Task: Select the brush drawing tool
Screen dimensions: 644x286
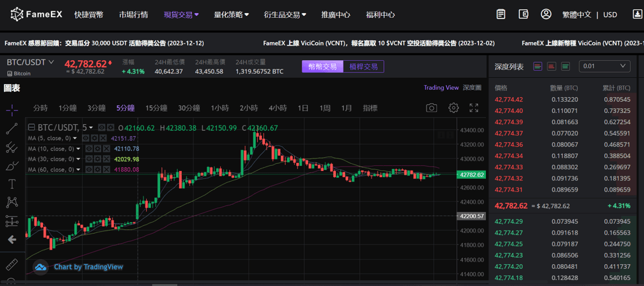Action: [12, 166]
